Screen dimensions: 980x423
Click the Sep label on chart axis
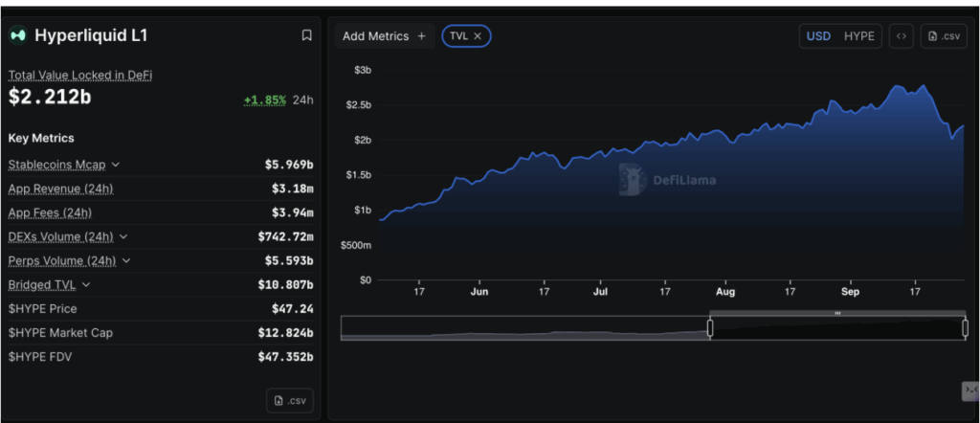click(x=850, y=292)
